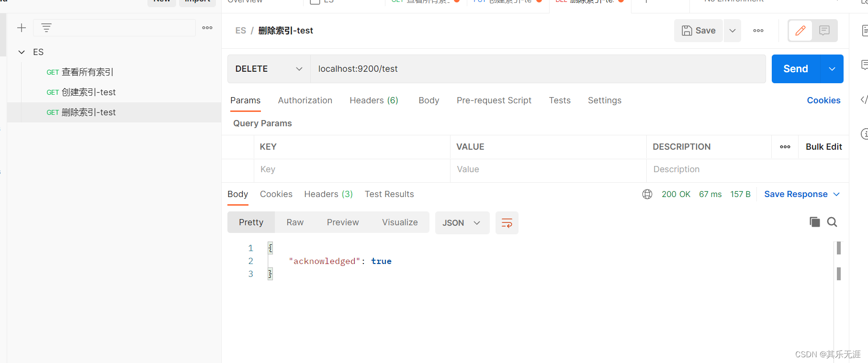Click response vertical scrollbar
Viewport: 868px width, 363px height.
click(x=839, y=261)
